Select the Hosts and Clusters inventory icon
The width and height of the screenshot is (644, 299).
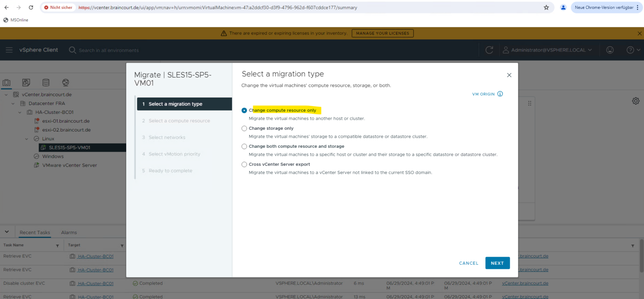tap(6, 82)
